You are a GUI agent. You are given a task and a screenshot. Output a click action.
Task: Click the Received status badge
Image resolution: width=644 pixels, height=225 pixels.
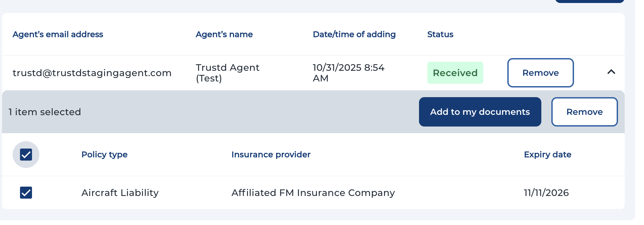coord(455,73)
